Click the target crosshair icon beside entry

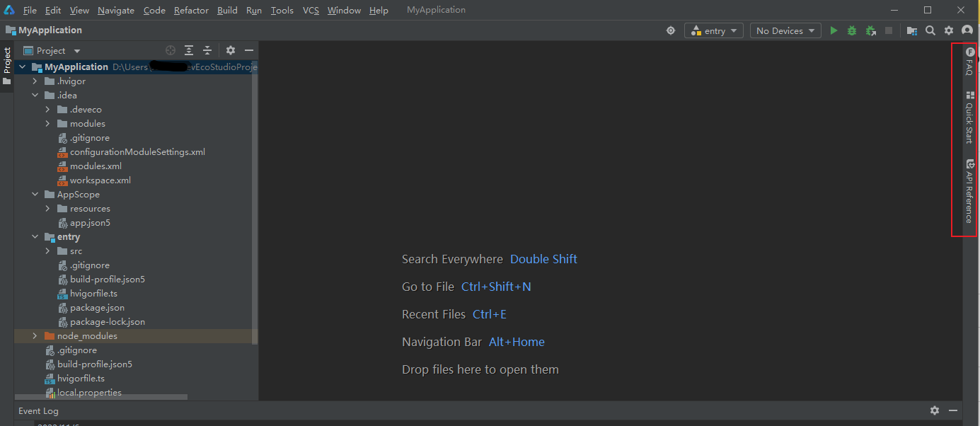point(671,30)
